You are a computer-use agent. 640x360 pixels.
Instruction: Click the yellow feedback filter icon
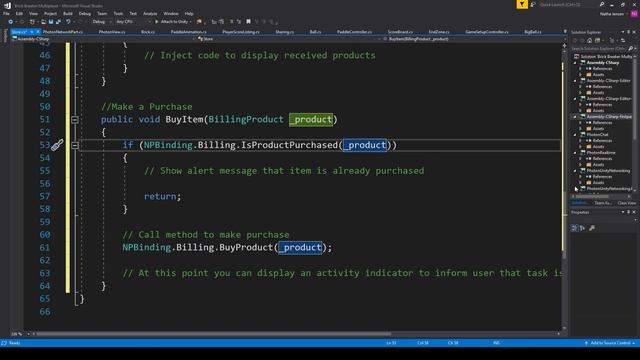522,4
